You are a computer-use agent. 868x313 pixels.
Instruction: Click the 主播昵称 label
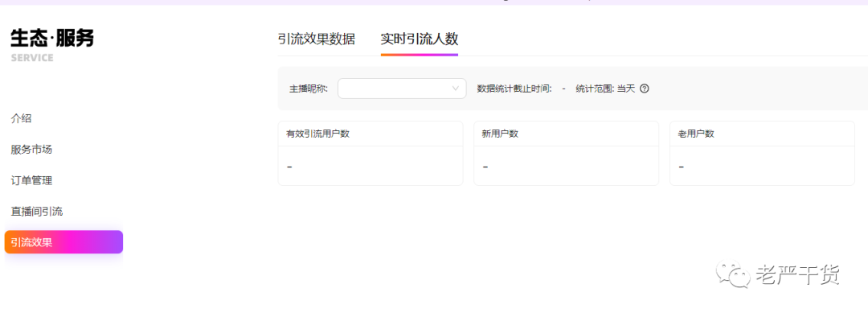point(309,89)
